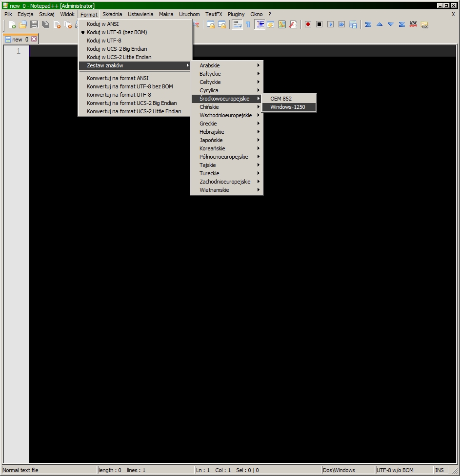Open the TextFX menu
This screenshot has width=460, height=476.
click(x=214, y=14)
